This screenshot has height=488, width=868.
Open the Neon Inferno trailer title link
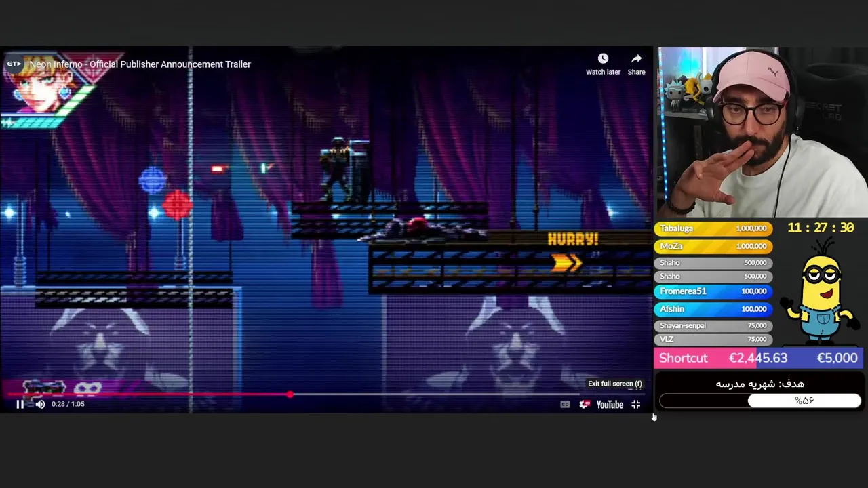tap(140, 64)
